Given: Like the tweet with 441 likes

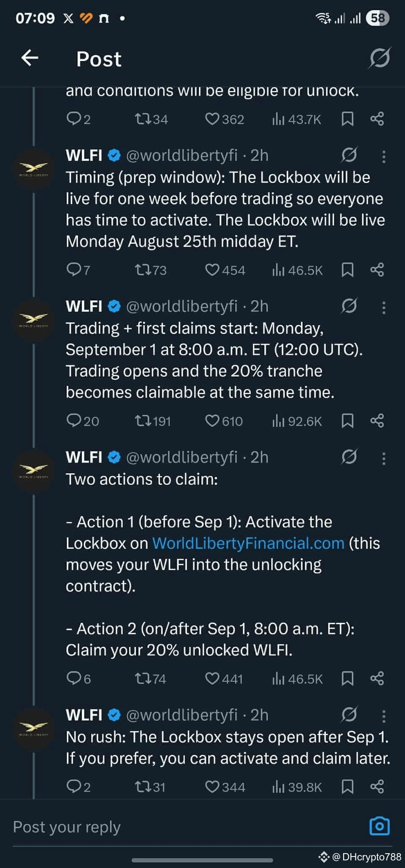Looking at the screenshot, I should pyautogui.click(x=214, y=679).
